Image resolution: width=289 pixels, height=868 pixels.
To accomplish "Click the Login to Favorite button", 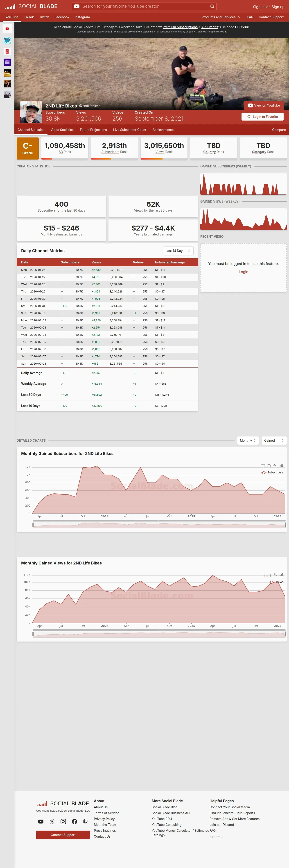I will coord(262,116).
